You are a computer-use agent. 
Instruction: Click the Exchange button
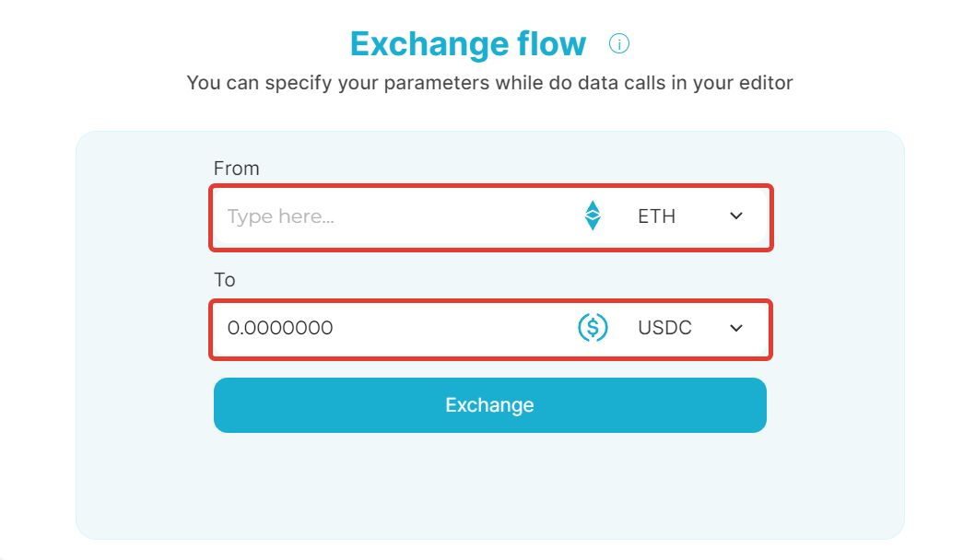[490, 405]
